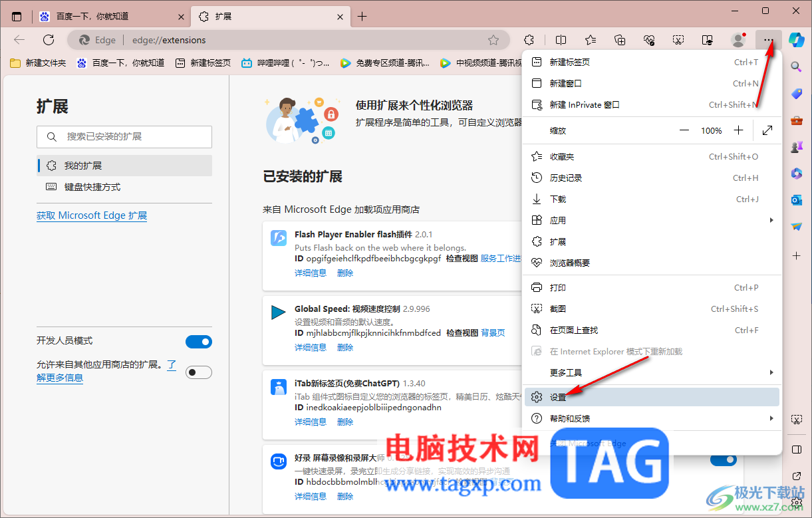812x518 pixels.
Task: Open 新建 InPrivate 窗口 menu item
Action: [x=652, y=104]
